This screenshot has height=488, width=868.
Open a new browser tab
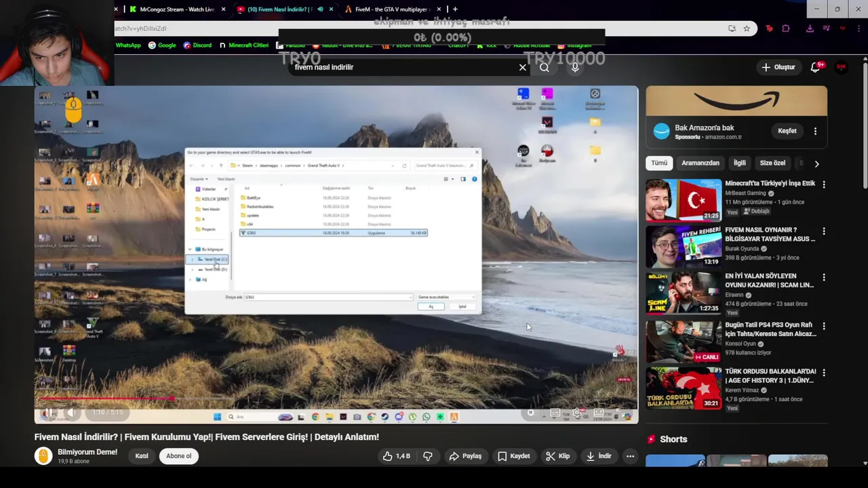(455, 9)
